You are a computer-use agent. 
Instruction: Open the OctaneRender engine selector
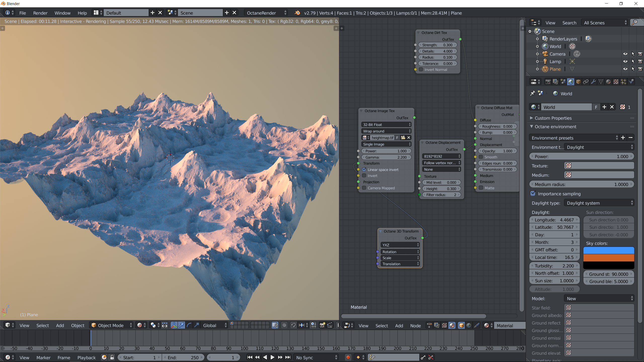266,13
